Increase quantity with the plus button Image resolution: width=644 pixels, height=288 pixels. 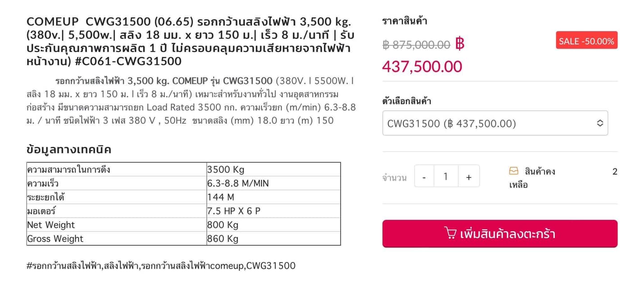(469, 176)
